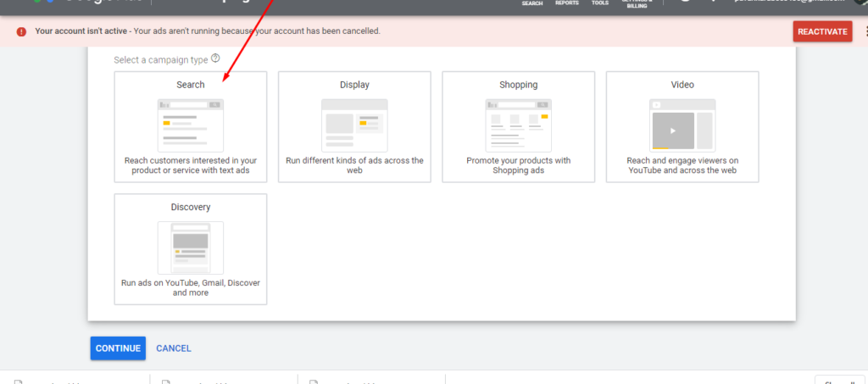The image size is (868, 384).
Task: Choose the Video campaign type card
Action: point(682,126)
